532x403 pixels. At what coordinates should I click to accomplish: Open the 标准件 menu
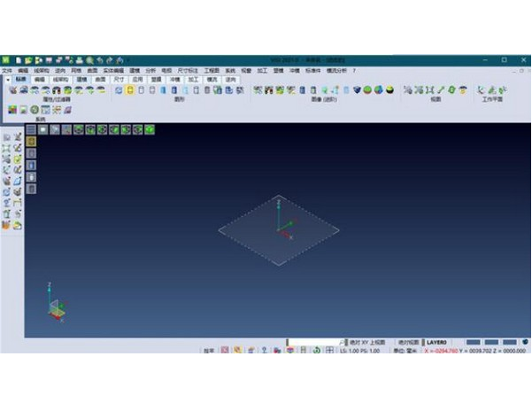(x=312, y=71)
